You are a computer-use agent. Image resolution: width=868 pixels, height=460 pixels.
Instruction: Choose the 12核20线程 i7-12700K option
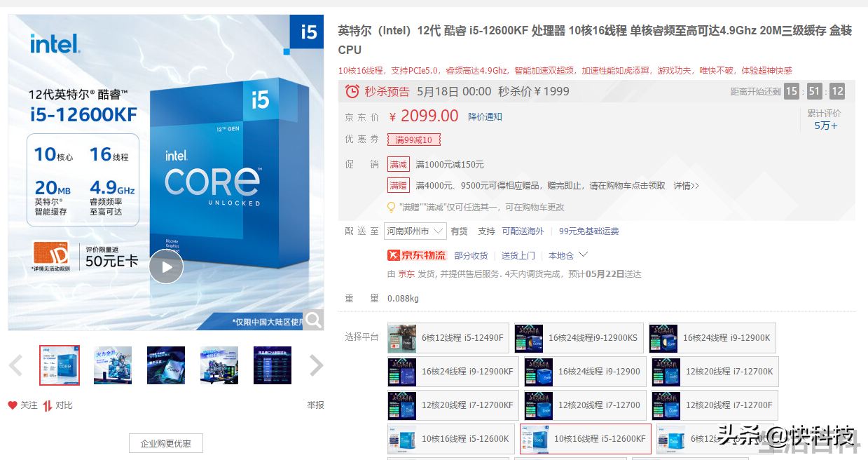(x=715, y=372)
